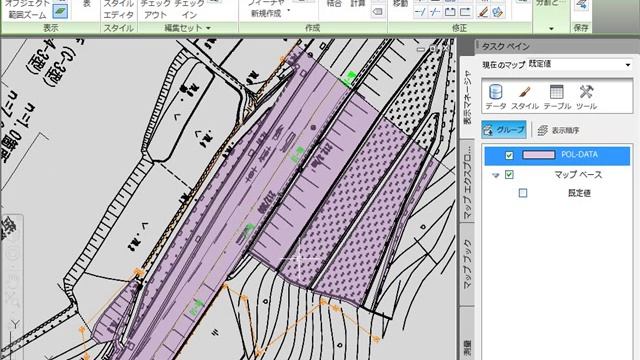
Task: Click the 範囲ズーム label in ribbon
Action: click(27, 15)
